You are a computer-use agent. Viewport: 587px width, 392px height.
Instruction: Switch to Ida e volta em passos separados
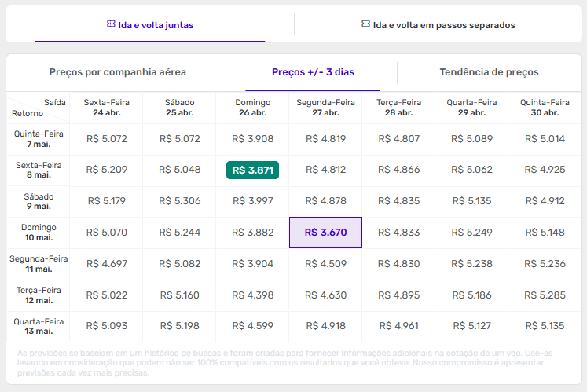click(438, 25)
